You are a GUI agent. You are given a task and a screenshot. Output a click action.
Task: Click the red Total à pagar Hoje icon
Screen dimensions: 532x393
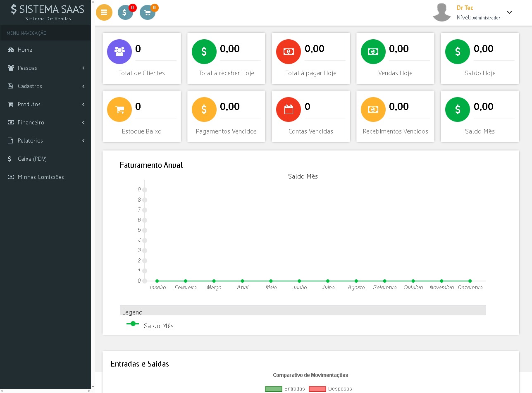click(x=289, y=52)
